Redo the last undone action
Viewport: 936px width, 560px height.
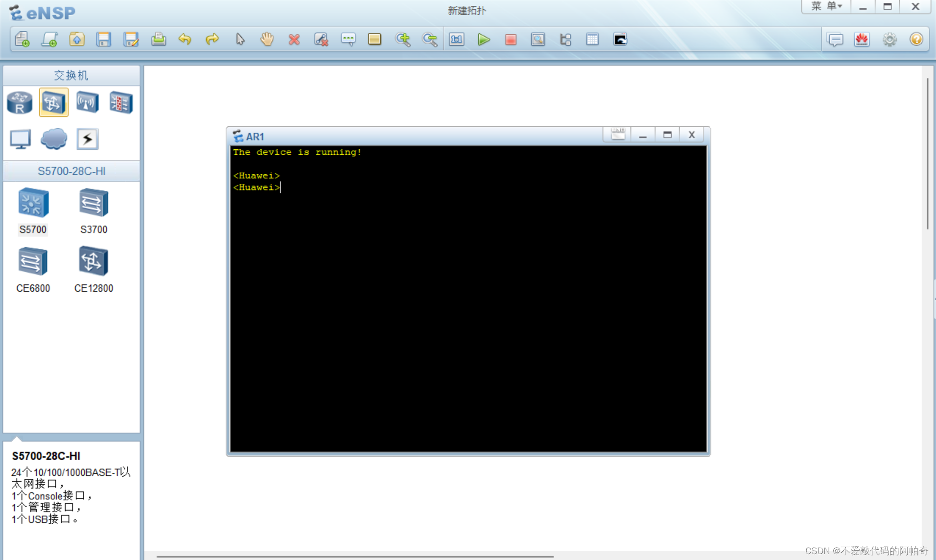[212, 39]
